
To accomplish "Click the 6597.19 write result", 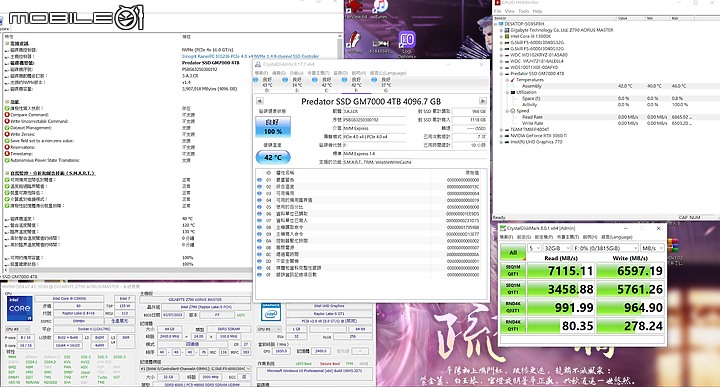I will click(x=630, y=271).
